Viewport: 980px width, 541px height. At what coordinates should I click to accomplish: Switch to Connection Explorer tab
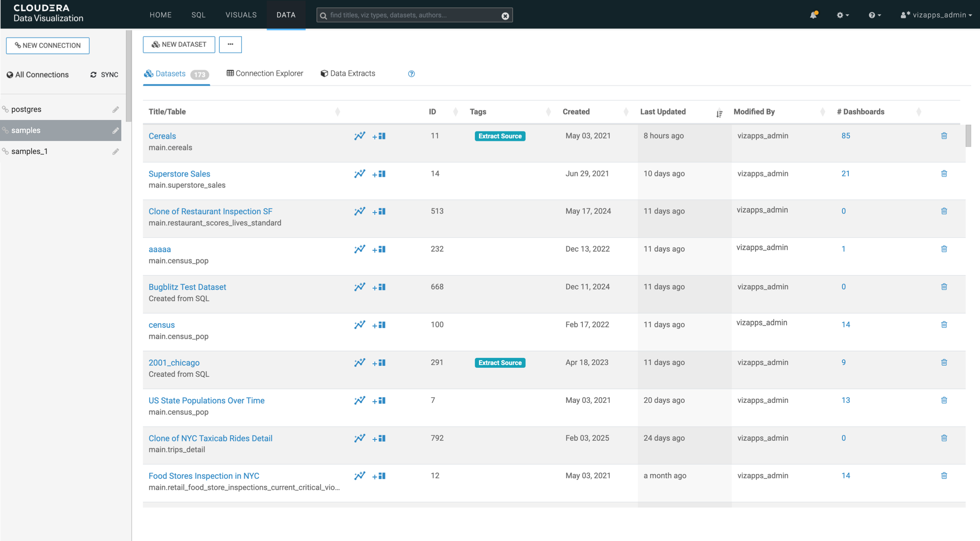pyautogui.click(x=265, y=74)
